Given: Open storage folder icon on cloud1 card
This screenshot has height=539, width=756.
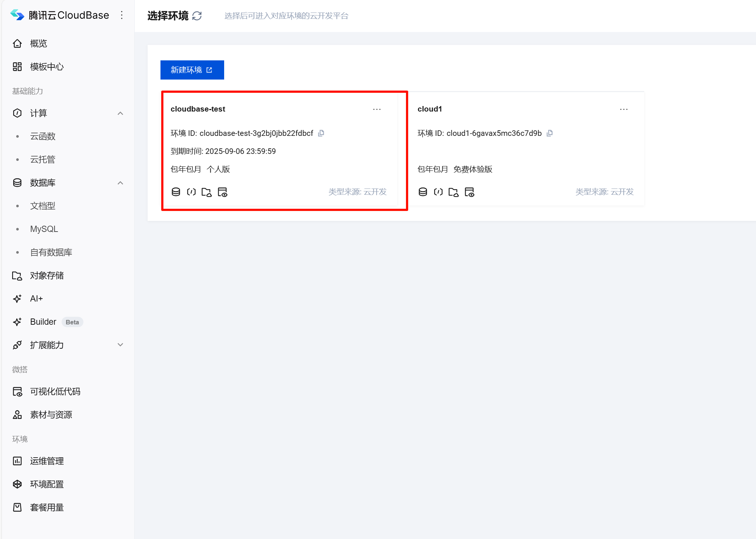Looking at the screenshot, I should [x=453, y=192].
